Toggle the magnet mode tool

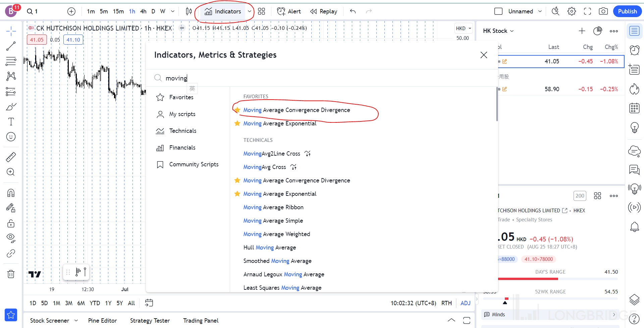(x=11, y=193)
